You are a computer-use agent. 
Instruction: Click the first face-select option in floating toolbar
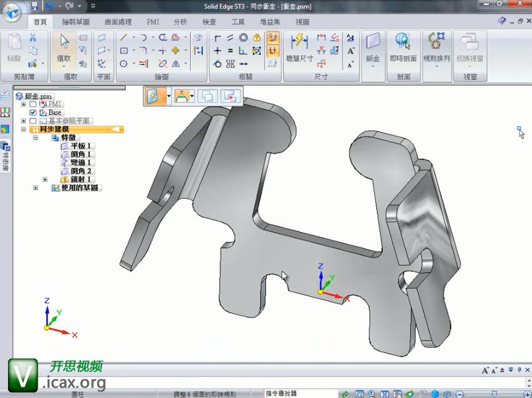156,96
